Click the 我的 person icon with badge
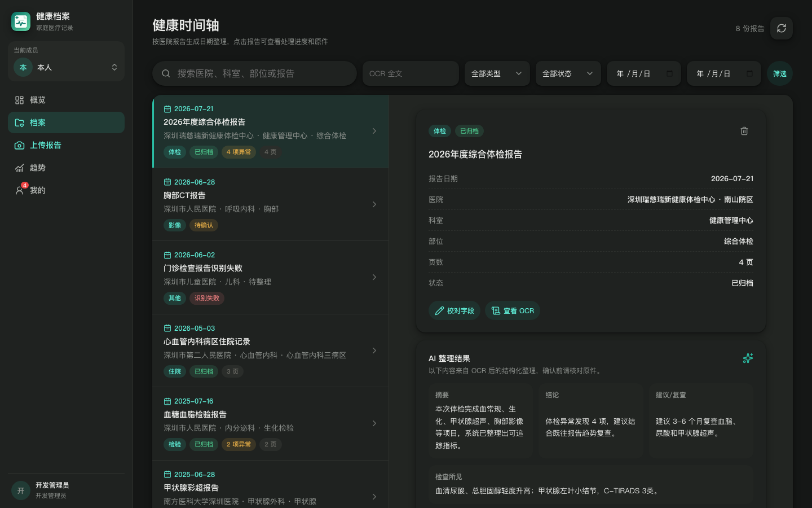Screen dimensions: 812x508 click(19, 190)
